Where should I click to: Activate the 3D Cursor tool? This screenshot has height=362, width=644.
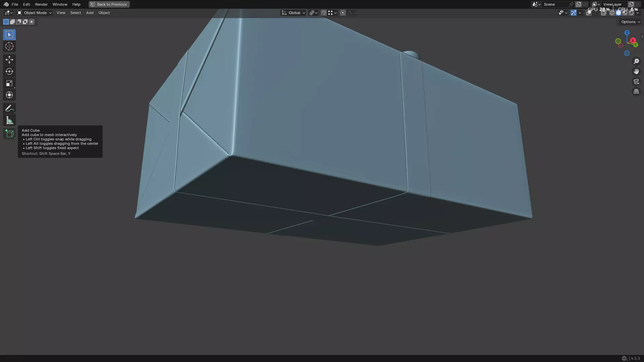9,46
